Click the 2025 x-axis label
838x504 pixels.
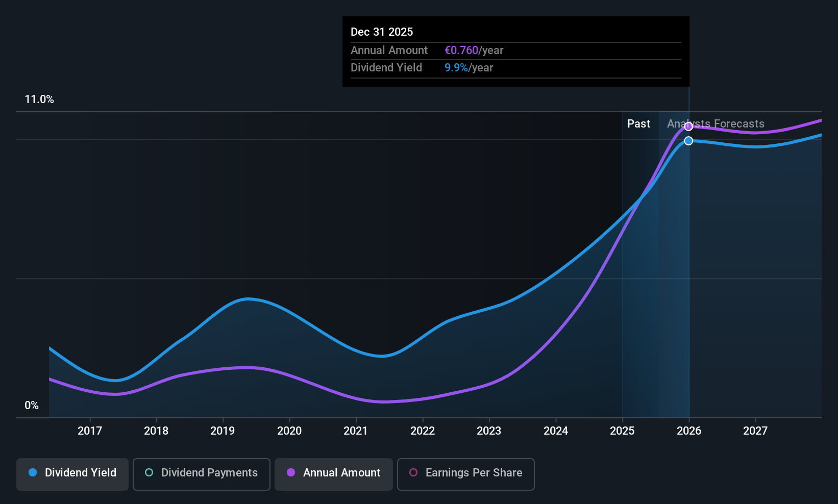tap(622, 431)
